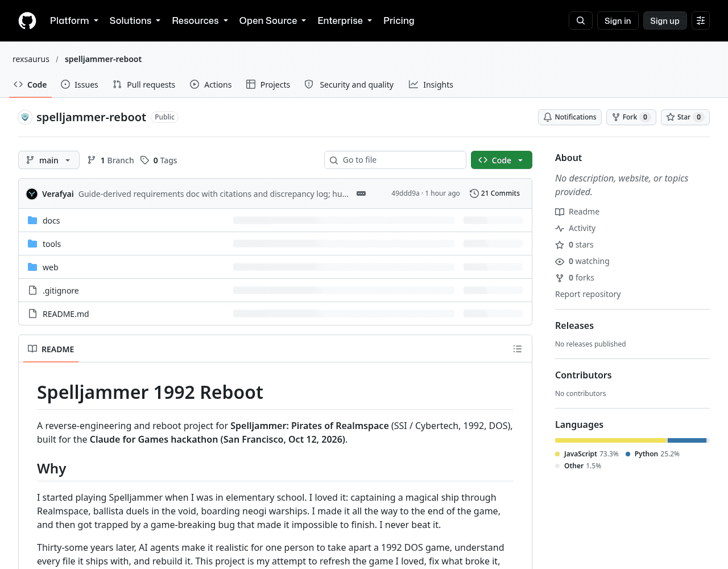The height and width of the screenshot is (569, 728).
Task: Open the 1 Branch link
Action: click(111, 160)
